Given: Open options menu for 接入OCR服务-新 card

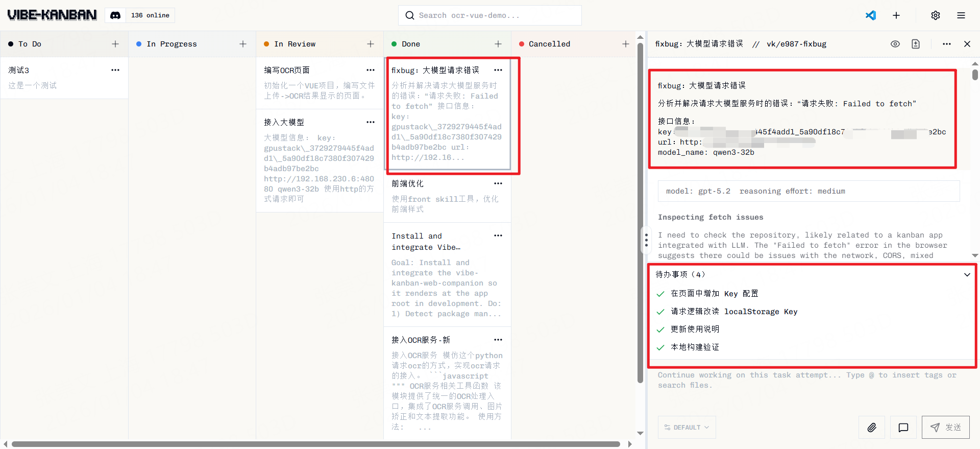Looking at the screenshot, I should (x=498, y=340).
